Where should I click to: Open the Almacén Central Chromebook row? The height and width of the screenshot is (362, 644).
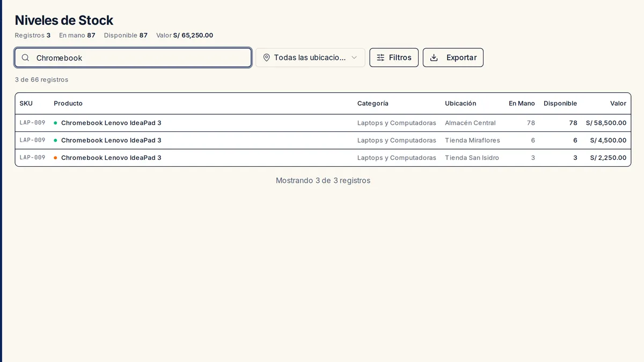(323, 123)
